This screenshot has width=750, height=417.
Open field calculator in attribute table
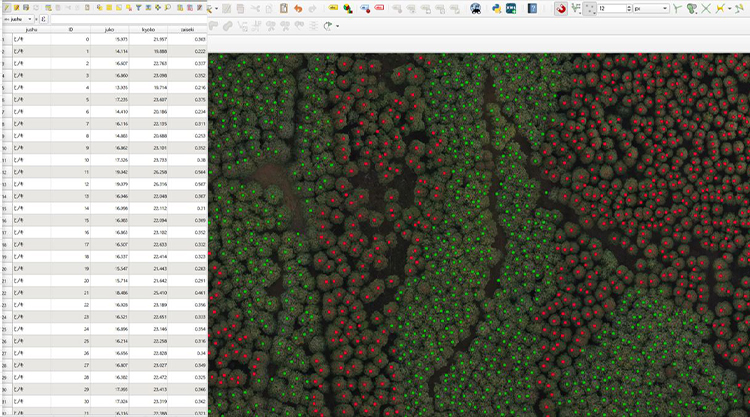tap(200, 8)
